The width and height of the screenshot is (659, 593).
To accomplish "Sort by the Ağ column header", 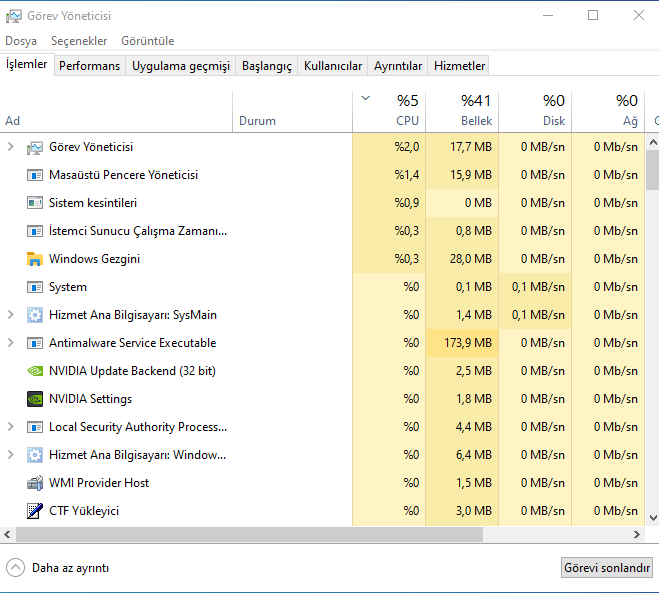I will (608, 112).
